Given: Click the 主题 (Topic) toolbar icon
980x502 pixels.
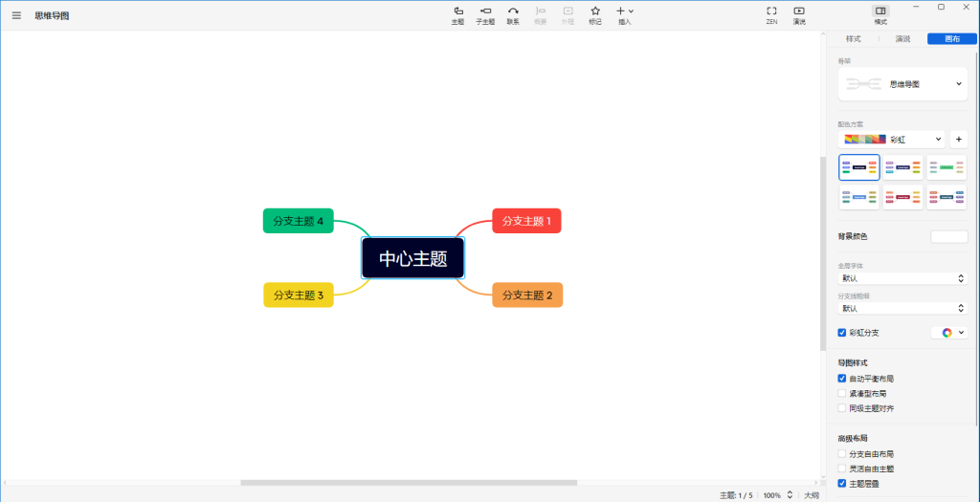Looking at the screenshot, I should tap(457, 14).
